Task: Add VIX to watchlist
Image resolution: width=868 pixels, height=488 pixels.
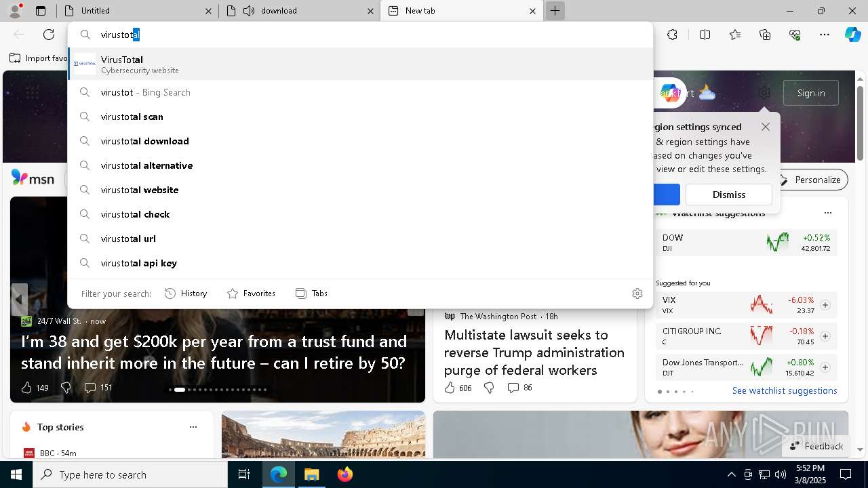Action: pyautogui.click(x=825, y=305)
